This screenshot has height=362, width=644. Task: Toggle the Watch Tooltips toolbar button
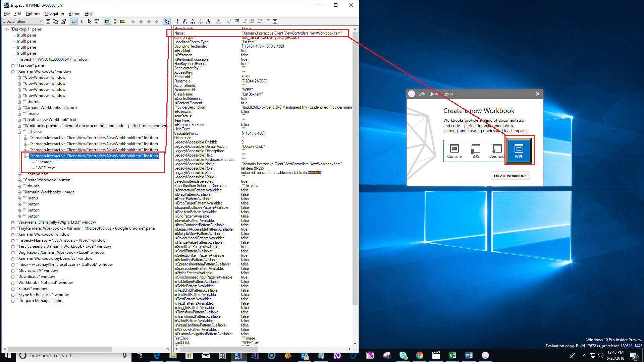click(x=97, y=21)
